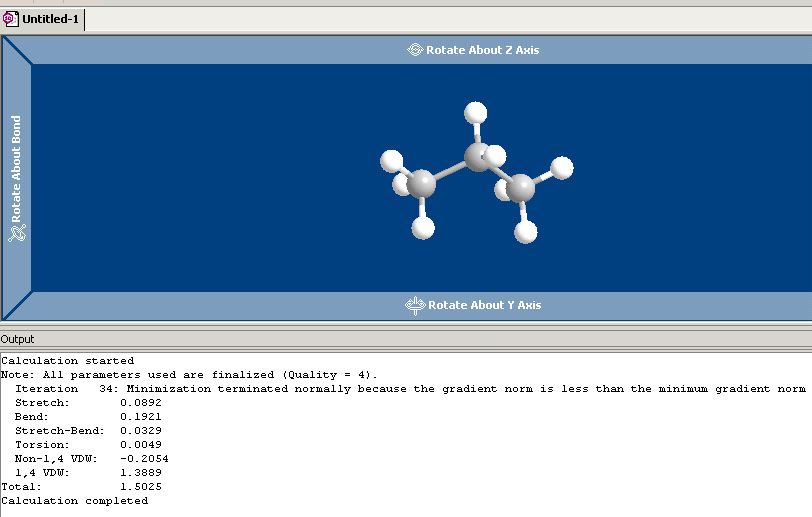Click the document icon on Untitled-1 tab

tap(10, 19)
